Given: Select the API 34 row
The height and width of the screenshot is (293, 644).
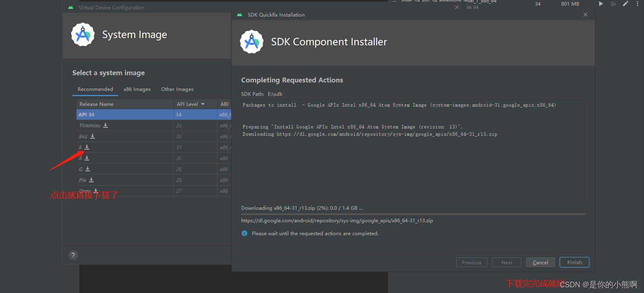Looking at the screenshot, I should 154,114.
